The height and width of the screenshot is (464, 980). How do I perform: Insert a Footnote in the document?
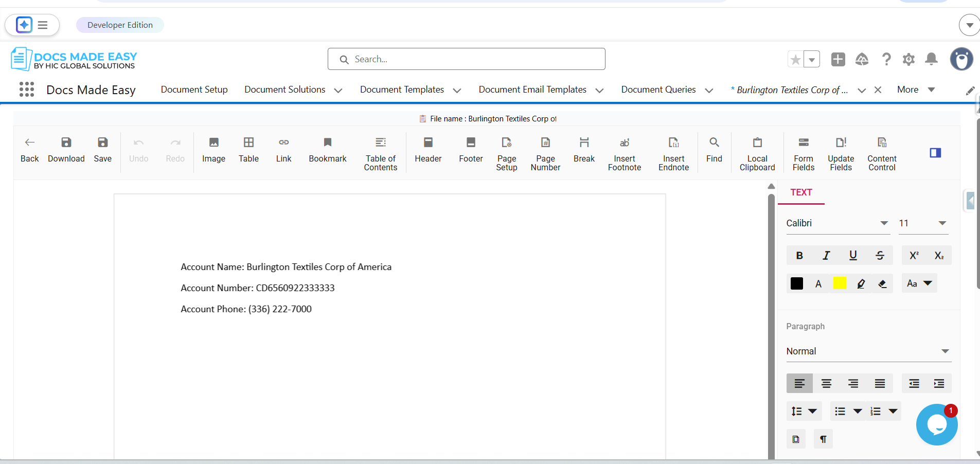tap(624, 153)
